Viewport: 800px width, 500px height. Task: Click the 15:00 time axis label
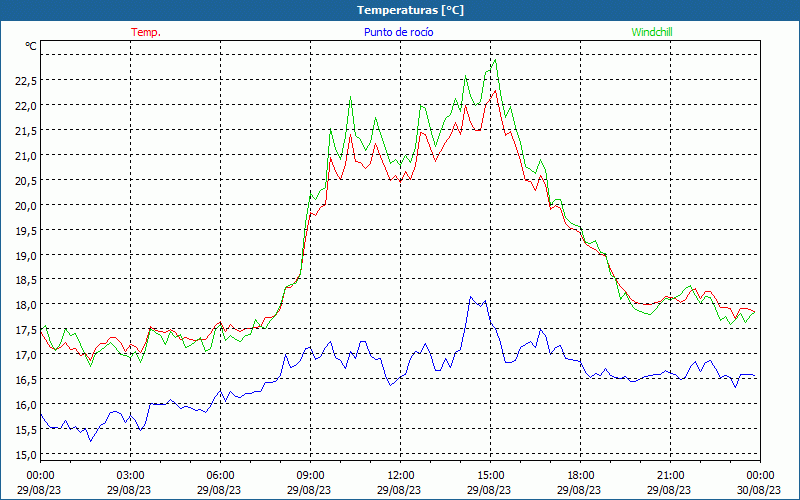coord(490,475)
